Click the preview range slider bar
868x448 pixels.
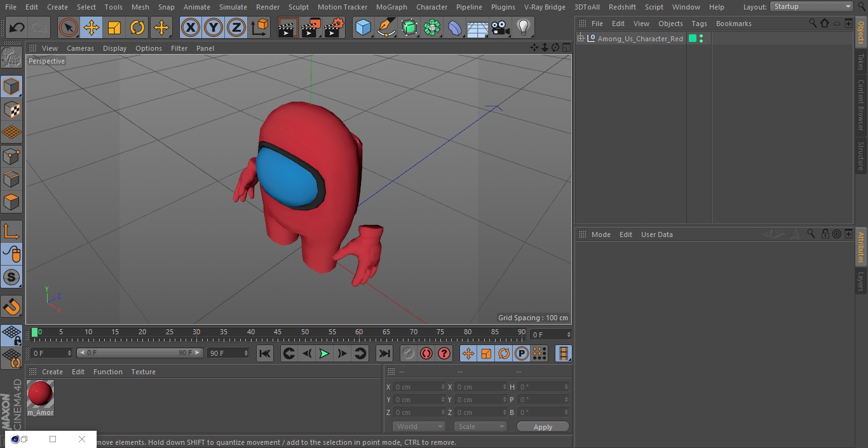click(x=140, y=353)
